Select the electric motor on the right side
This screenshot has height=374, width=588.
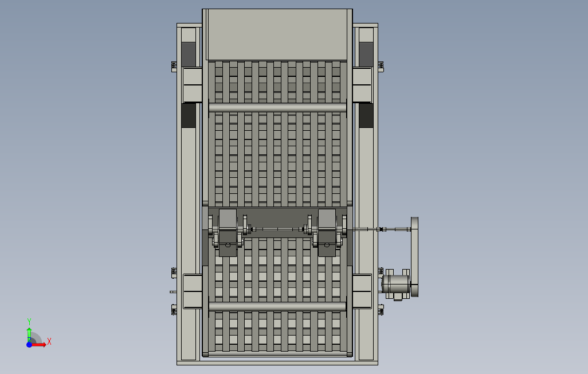(x=397, y=284)
